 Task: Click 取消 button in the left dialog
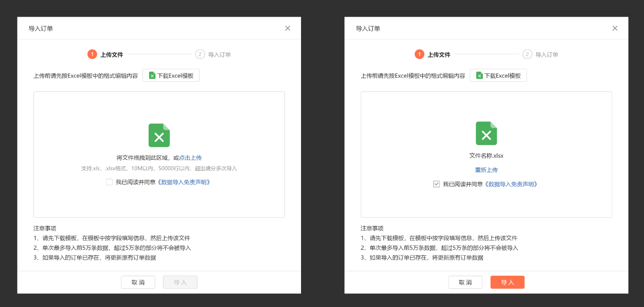(x=138, y=282)
